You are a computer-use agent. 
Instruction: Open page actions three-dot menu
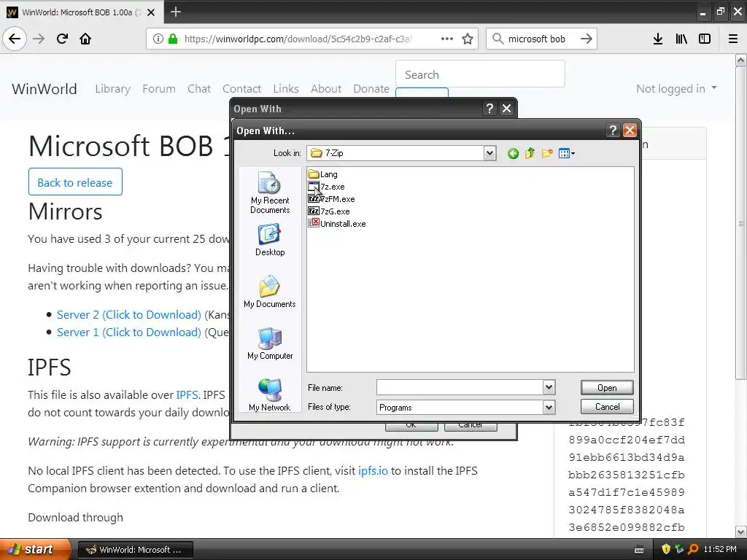point(447,39)
